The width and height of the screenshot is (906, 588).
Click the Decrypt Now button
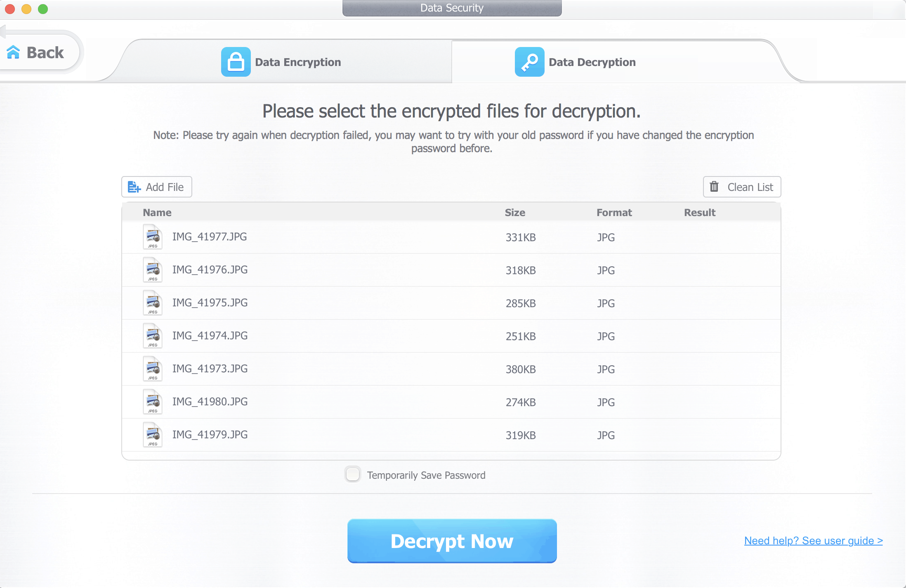pyautogui.click(x=452, y=541)
